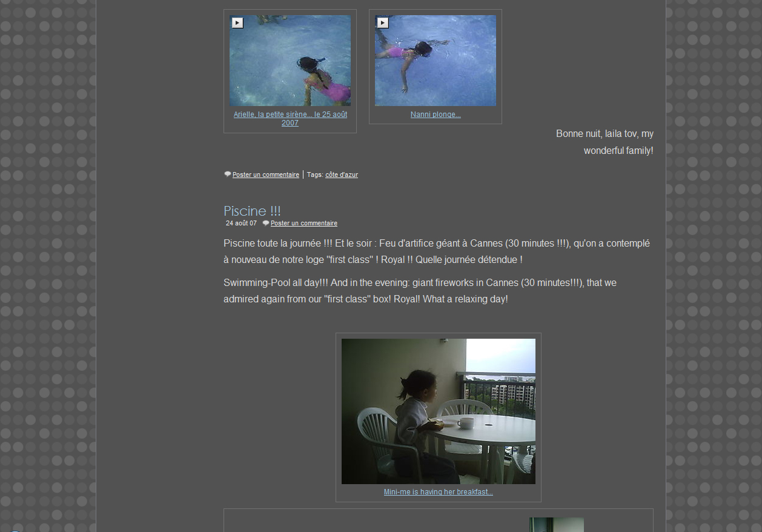Screen dimensions: 762x532
Task: Open 'Mini-me is having her breakfast...' link
Action: click(x=438, y=492)
